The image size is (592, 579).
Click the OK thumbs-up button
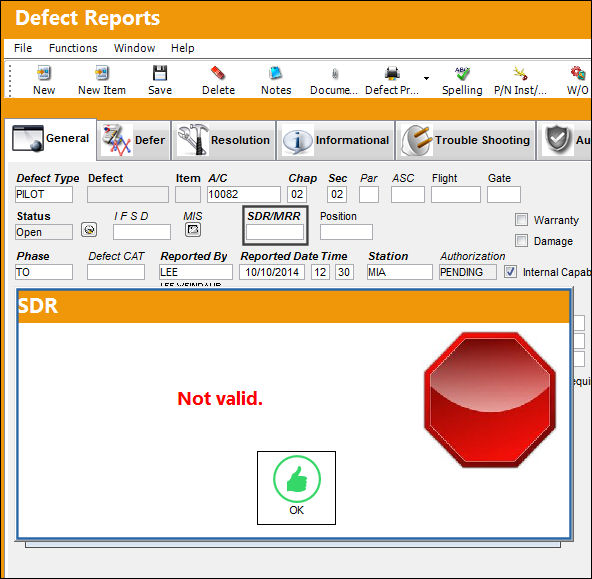pos(296,488)
